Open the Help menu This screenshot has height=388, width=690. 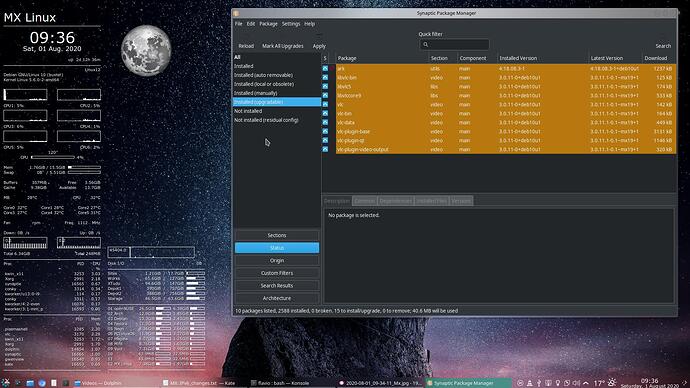click(x=309, y=24)
